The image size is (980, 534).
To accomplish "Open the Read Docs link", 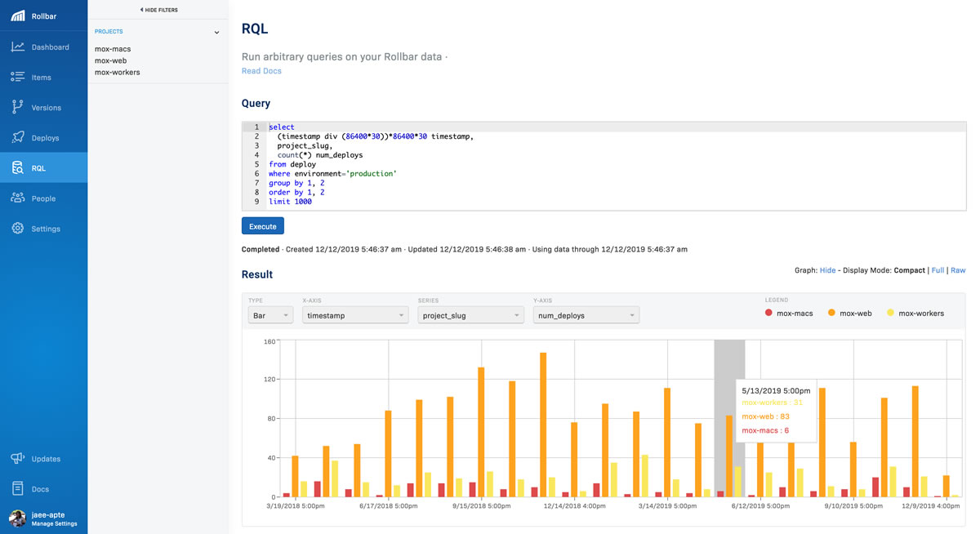I will tap(261, 71).
